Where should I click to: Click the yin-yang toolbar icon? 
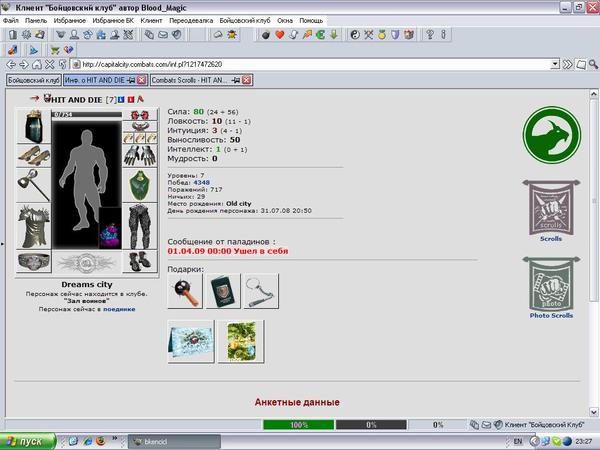click(355, 35)
